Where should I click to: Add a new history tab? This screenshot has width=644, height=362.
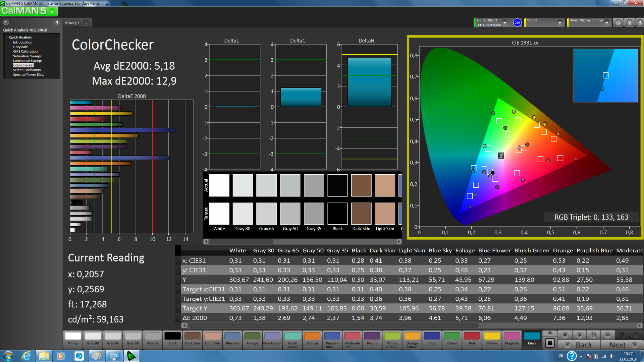[86, 23]
